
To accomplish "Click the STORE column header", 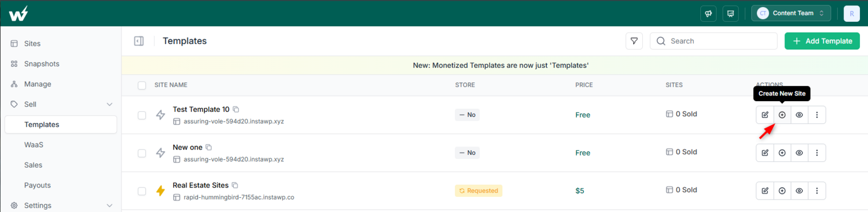I will (x=465, y=85).
